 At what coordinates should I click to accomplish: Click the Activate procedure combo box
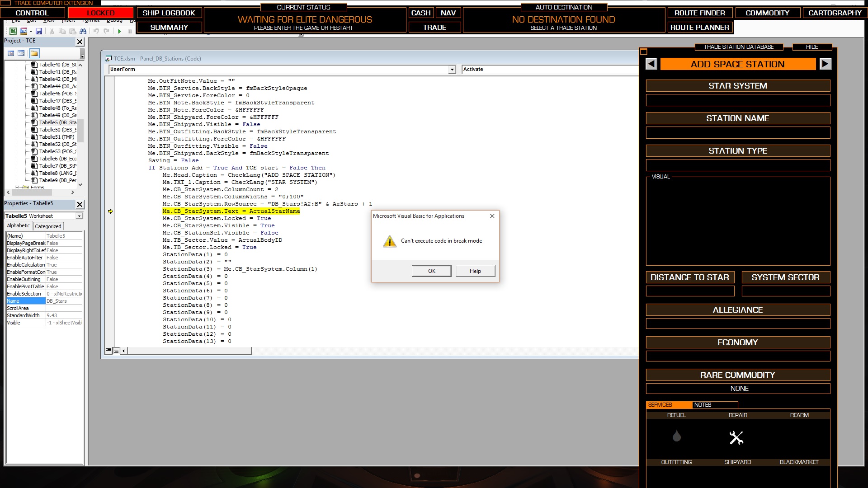coord(550,70)
